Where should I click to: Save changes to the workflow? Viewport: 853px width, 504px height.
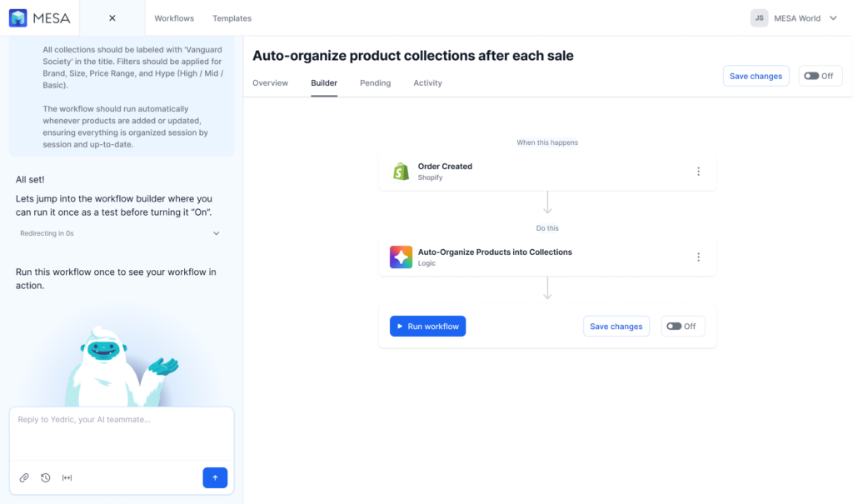tap(756, 75)
